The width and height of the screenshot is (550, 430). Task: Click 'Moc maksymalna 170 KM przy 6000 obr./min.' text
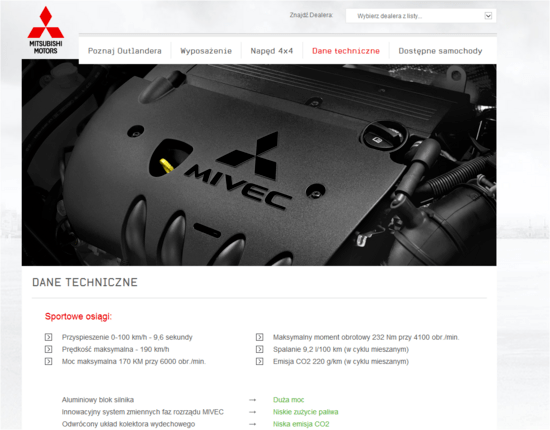[134, 361]
